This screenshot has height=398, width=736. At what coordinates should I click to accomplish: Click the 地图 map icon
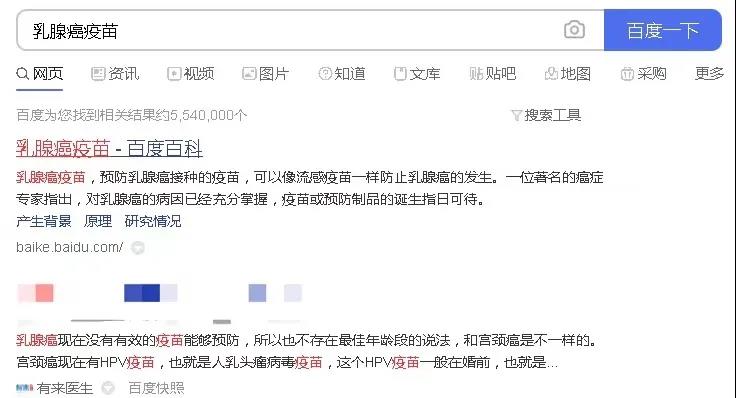pyautogui.click(x=551, y=74)
